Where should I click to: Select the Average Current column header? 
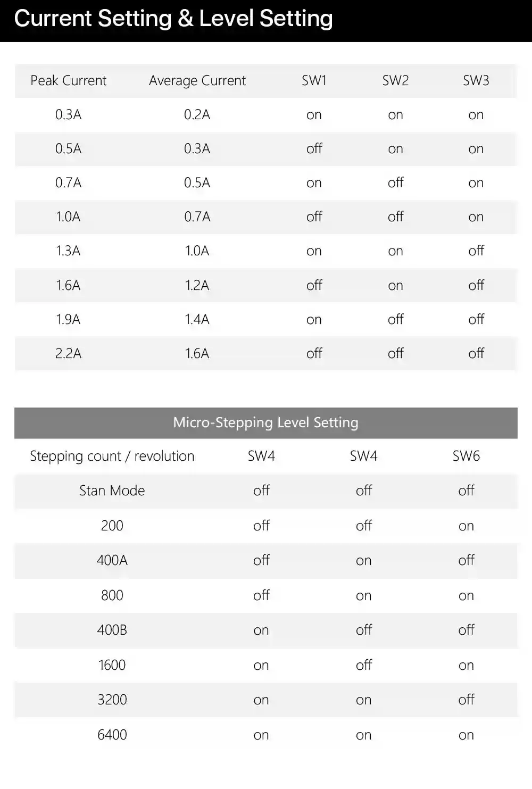(x=197, y=80)
